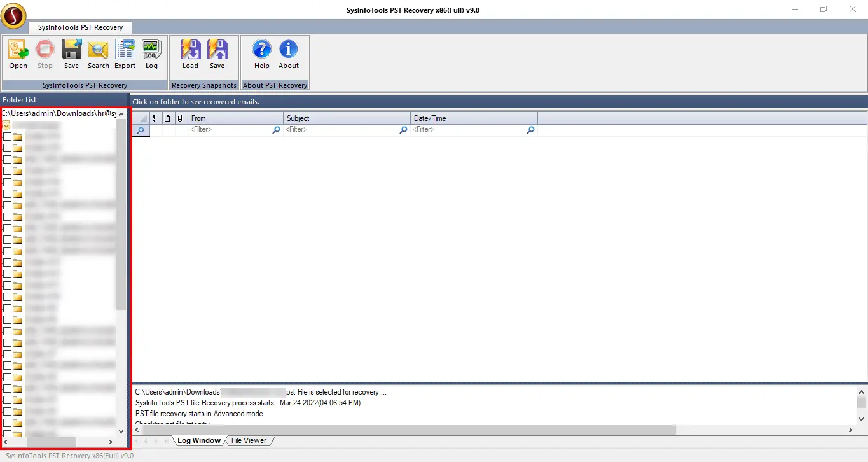868x462 pixels.
Task: Click the SysInfoTools logo in the title bar corner
Action: pyautogui.click(x=13, y=15)
